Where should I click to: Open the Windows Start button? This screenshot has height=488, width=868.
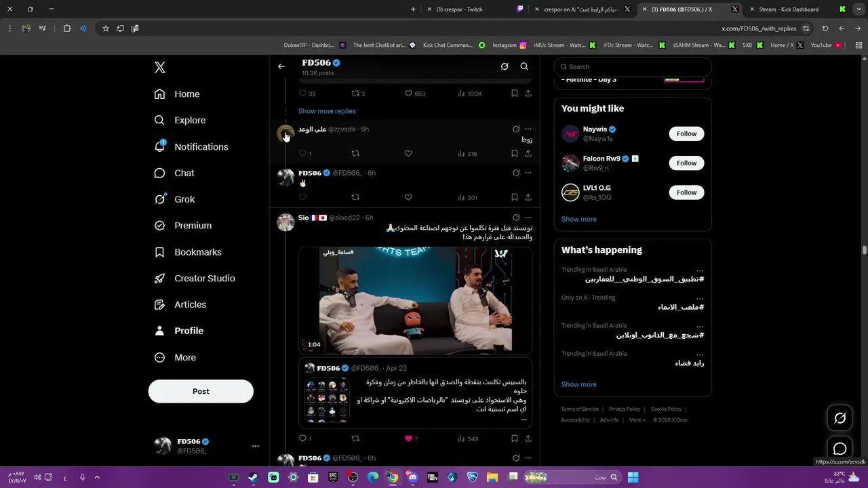click(633, 477)
